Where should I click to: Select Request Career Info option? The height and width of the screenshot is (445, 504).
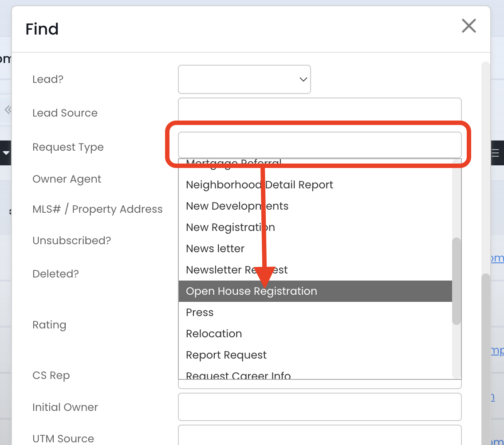(x=238, y=375)
